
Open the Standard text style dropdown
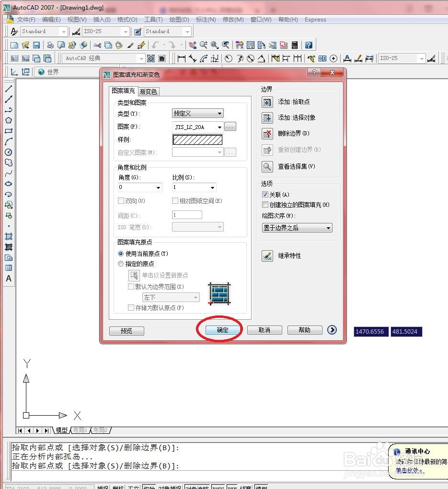pyautogui.click(x=44, y=32)
